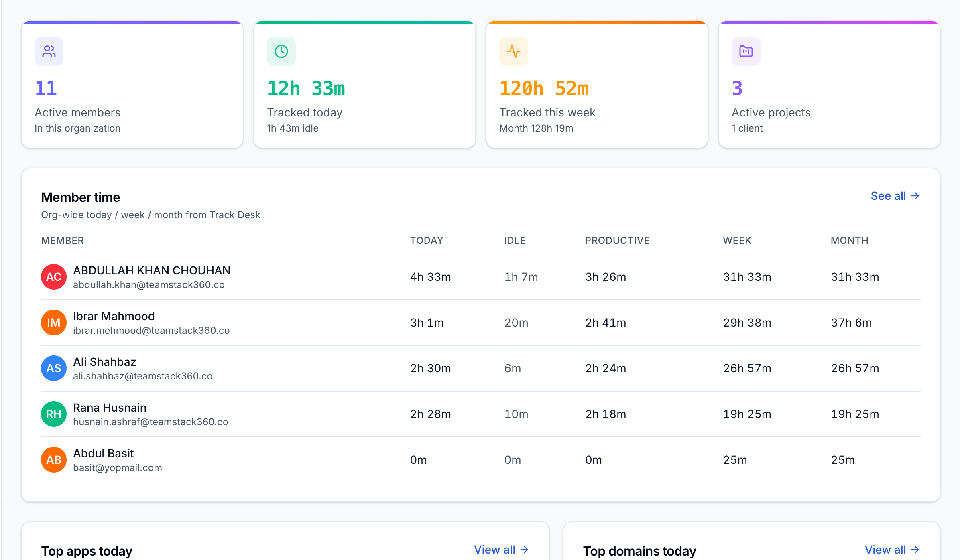The height and width of the screenshot is (560, 960).
Task: Select the Abdul Basit member name
Action: point(104,453)
